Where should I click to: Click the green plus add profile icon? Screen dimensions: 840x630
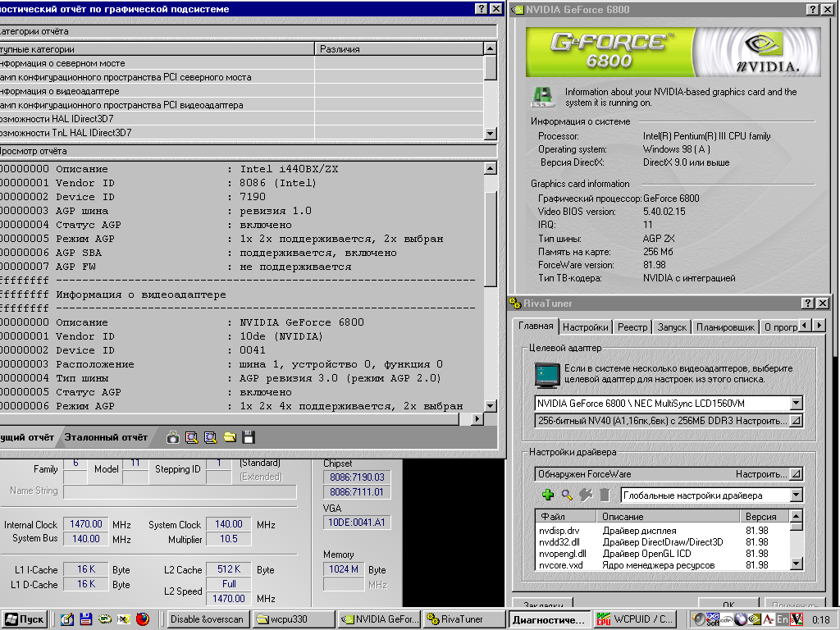pyautogui.click(x=549, y=495)
